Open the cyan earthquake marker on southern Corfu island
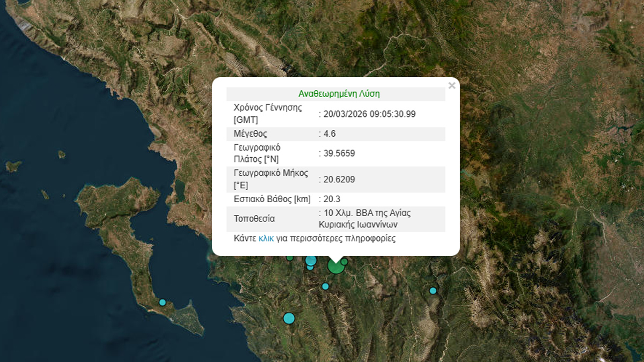Viewport: 644px width, 362px height. (163, 302)
